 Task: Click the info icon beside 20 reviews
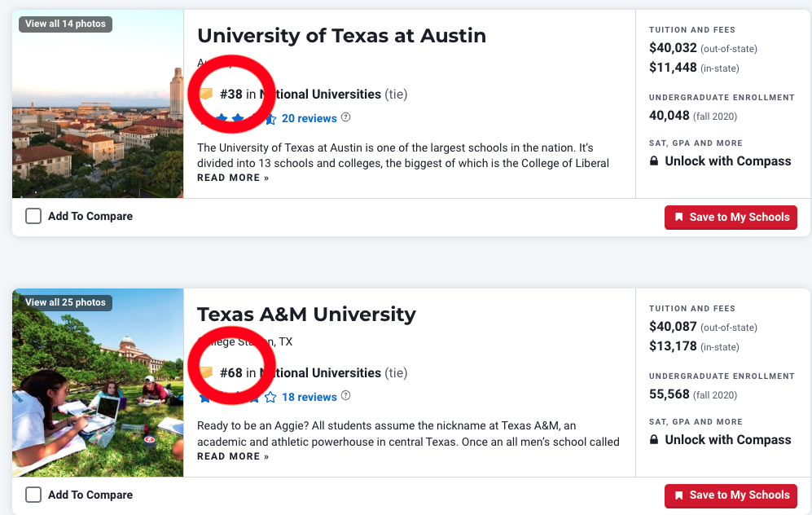pos(346,117)
